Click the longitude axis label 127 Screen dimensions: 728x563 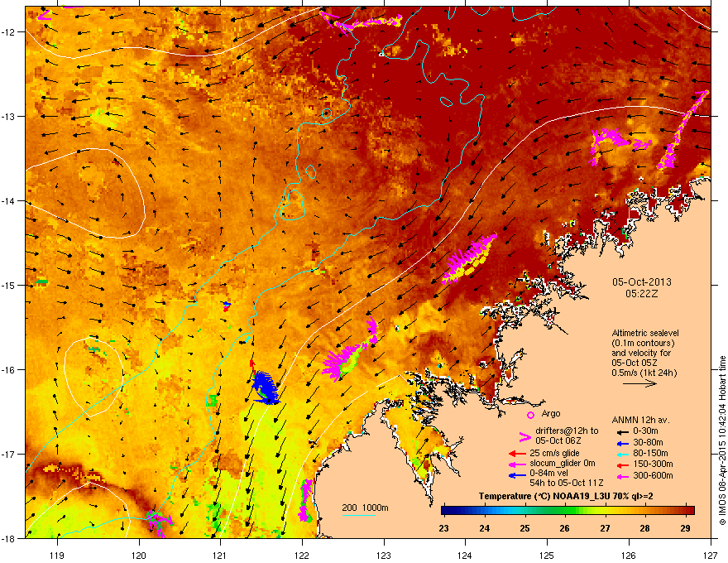coord(711,555)
